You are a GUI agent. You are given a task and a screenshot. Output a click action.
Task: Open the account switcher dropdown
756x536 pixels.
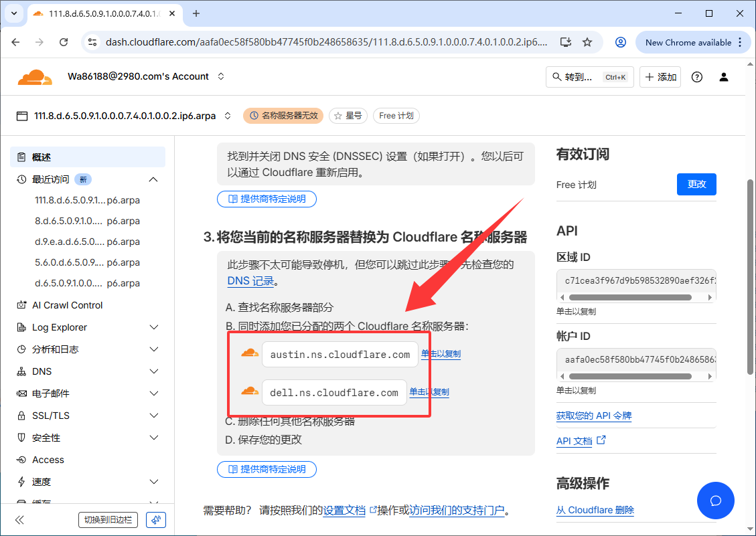(220, 77)
